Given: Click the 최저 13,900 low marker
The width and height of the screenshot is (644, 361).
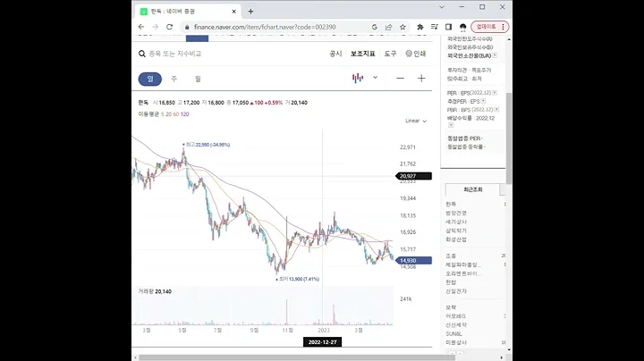Looking at the screenshot, I should pyautogui.click(x=297, y=279).
